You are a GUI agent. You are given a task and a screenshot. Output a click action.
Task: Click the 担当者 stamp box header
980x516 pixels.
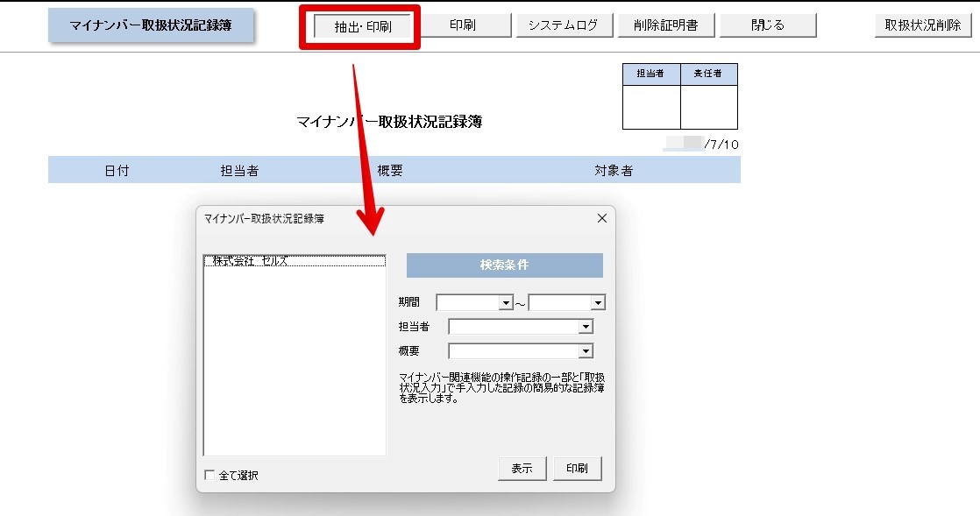[x=650, y=74]
